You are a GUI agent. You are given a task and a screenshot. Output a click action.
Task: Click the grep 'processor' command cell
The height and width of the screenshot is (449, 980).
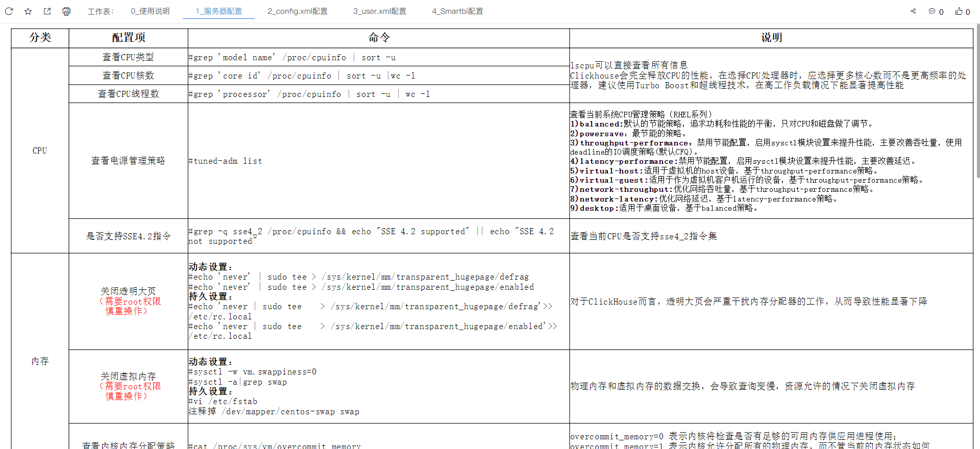[379, 94]
